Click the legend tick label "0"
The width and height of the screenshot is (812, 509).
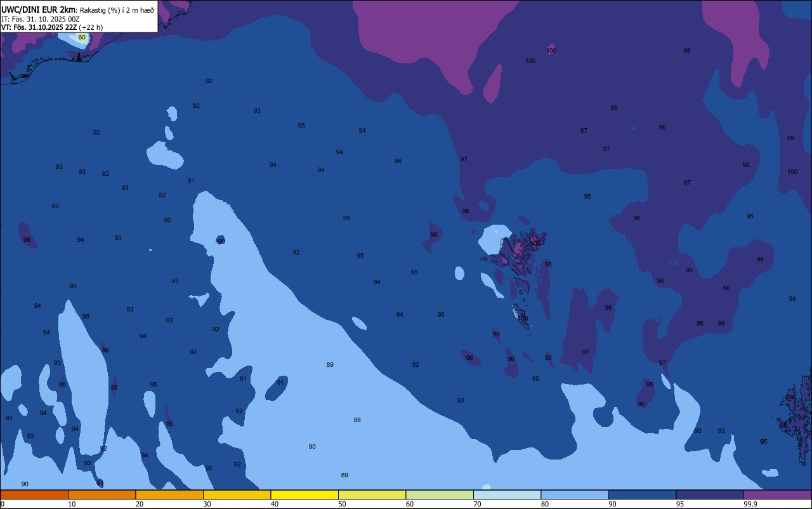coord(3,504)
